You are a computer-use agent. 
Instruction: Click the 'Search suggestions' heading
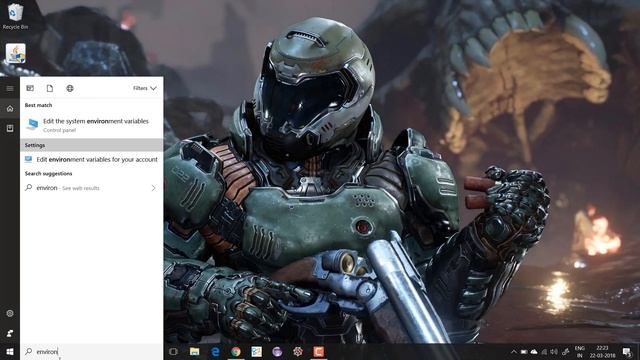48,173
